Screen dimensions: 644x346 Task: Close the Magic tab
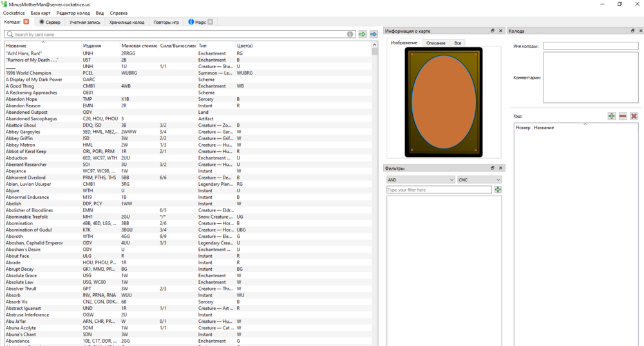pos(210,22)
